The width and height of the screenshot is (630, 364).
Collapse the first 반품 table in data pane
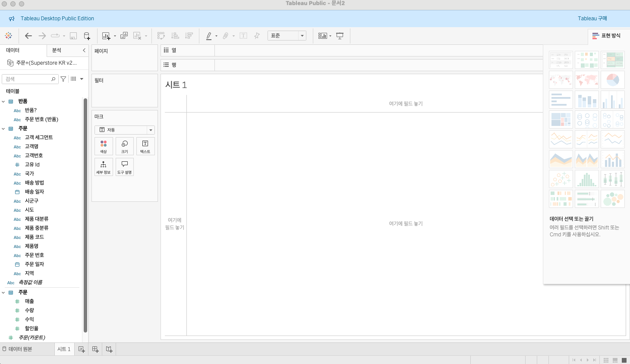point(3,101)
